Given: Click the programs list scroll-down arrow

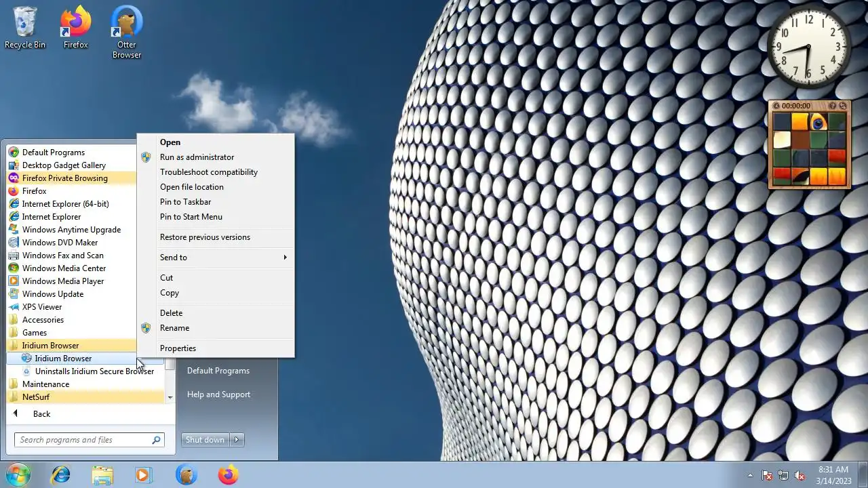Looking at the screenshot, I should pyautogui.click(x=170, y=398).
